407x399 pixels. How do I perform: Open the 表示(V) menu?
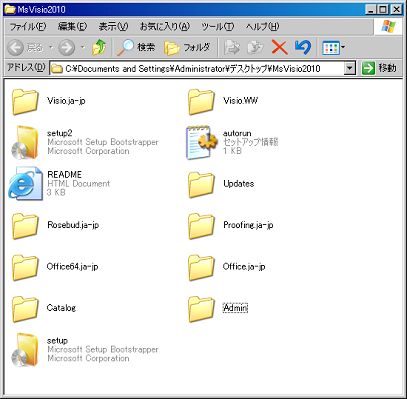coord(113,27)
